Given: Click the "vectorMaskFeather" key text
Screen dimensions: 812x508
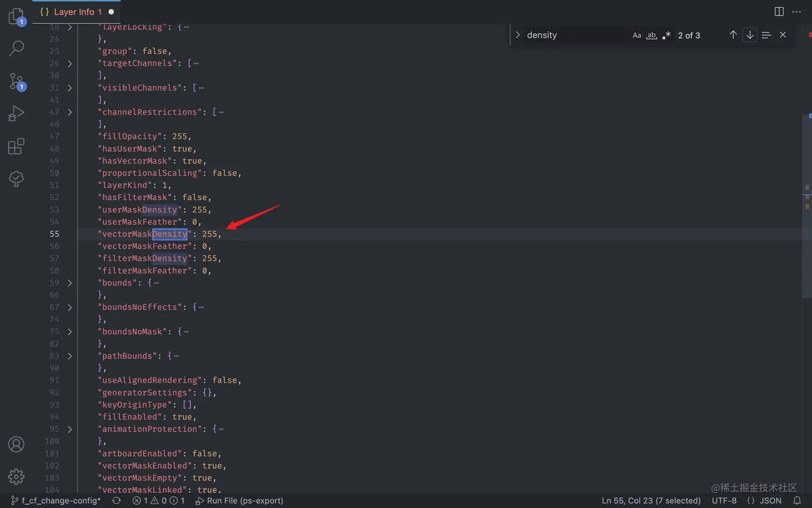Looking at the screenshot, I should click(145, 246).
